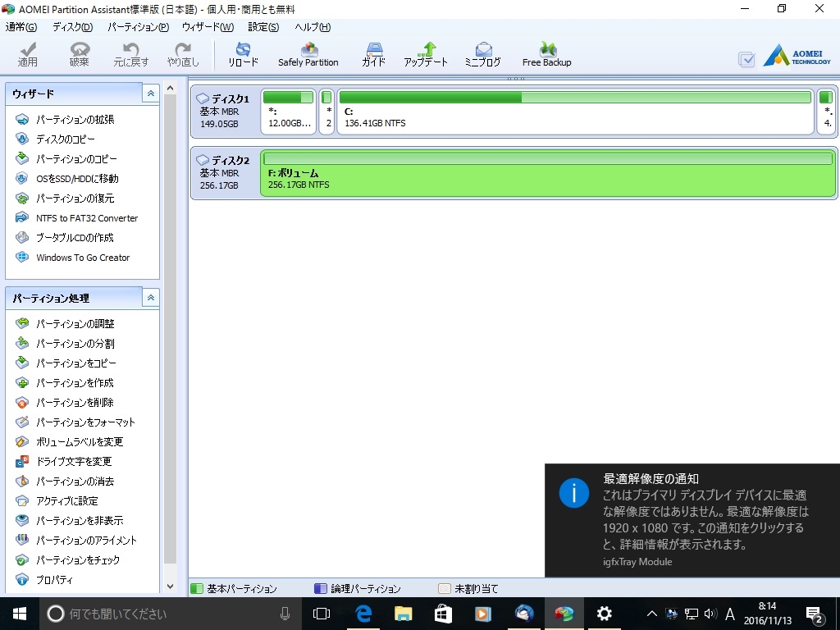Open the Safely Partition tool
Screen dimensions: 840x630
[308, 55]
